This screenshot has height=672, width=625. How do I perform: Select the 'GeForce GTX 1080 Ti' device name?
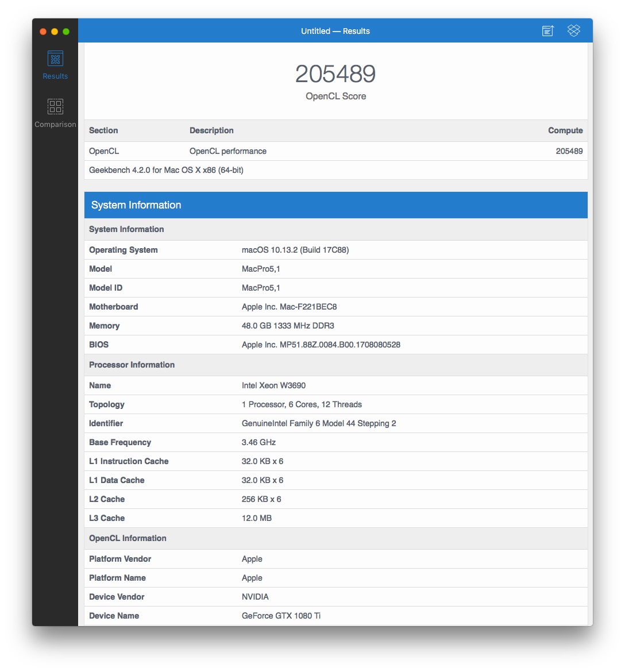[281, 616]
